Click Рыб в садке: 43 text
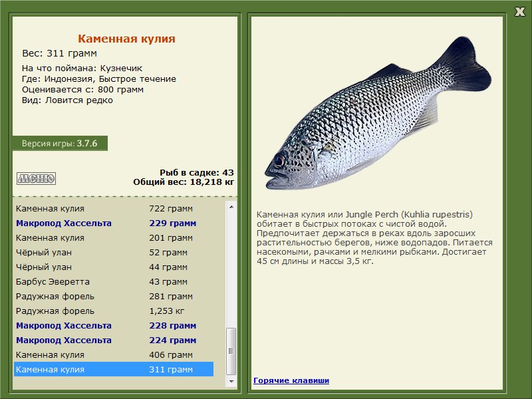The height and width of the screenshot is (399, 532). [x=197, y=172]
